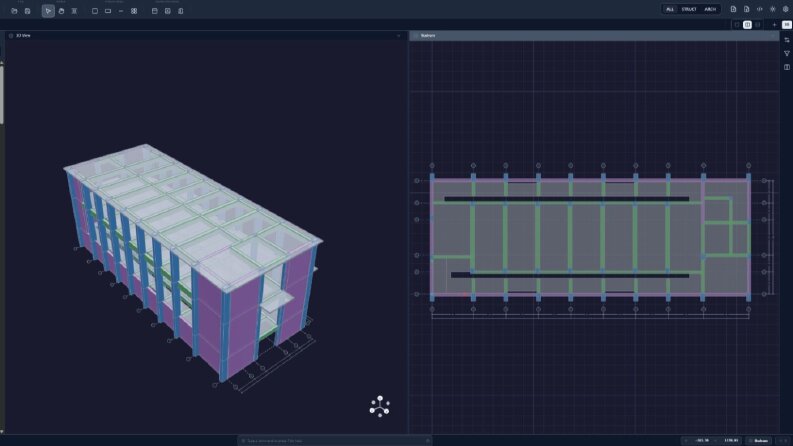Activate the Select arrow tool
The height and width of the screenshot is (446, 793).
(x=48, y=11)
